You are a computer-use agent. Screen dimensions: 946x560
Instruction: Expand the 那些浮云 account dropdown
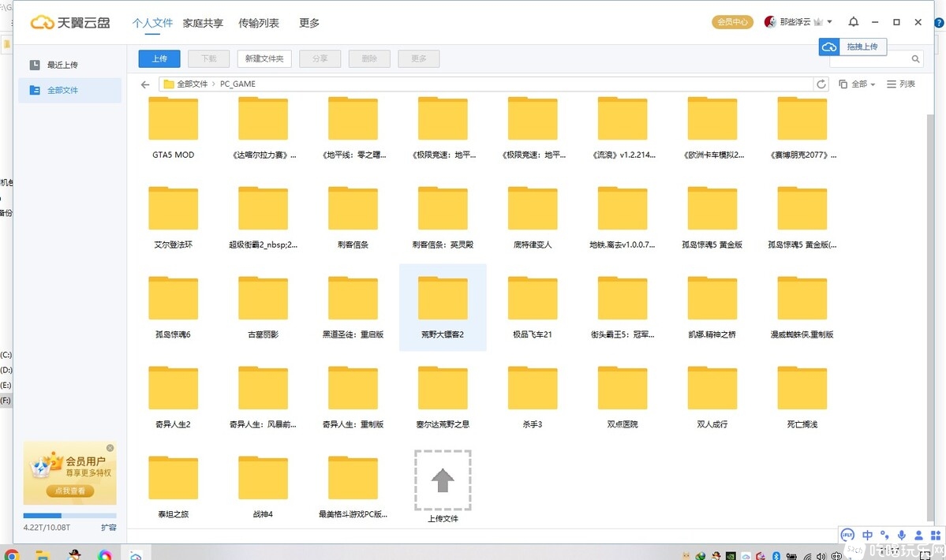tap(829, 22)
